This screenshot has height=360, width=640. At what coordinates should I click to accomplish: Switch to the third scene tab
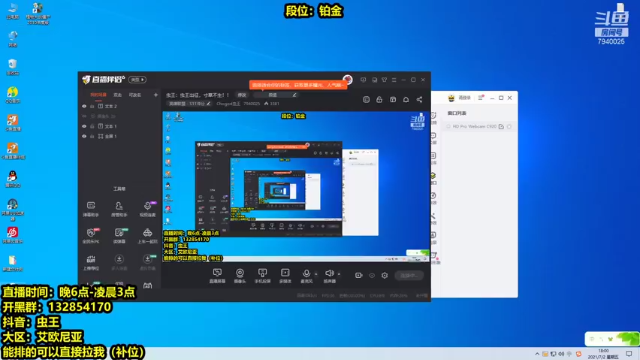(135, 95)
